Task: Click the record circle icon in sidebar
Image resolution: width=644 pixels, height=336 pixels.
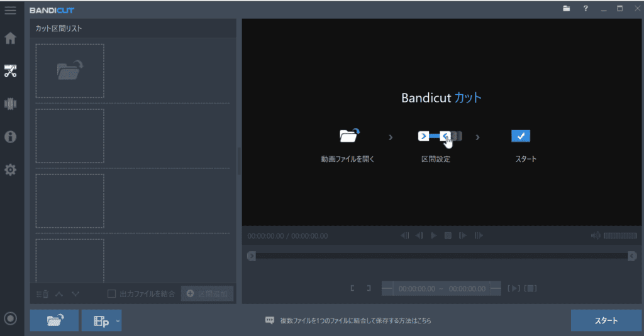Action: pyautogui.click(x=10, y=318)
